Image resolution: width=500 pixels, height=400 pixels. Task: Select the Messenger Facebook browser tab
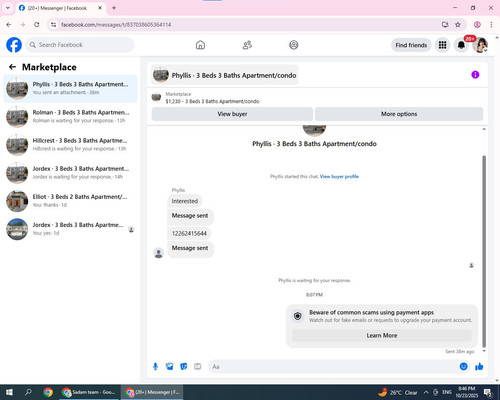(x=60, y=8)
